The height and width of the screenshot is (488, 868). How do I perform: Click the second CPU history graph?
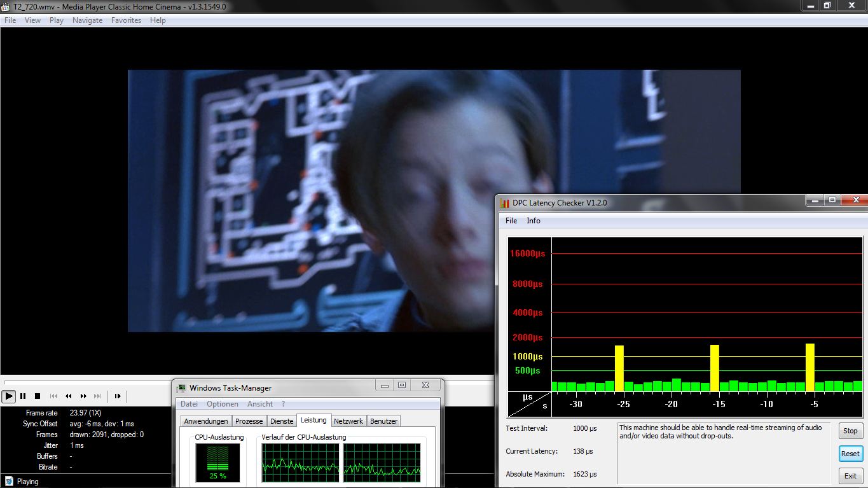[382, 463]
